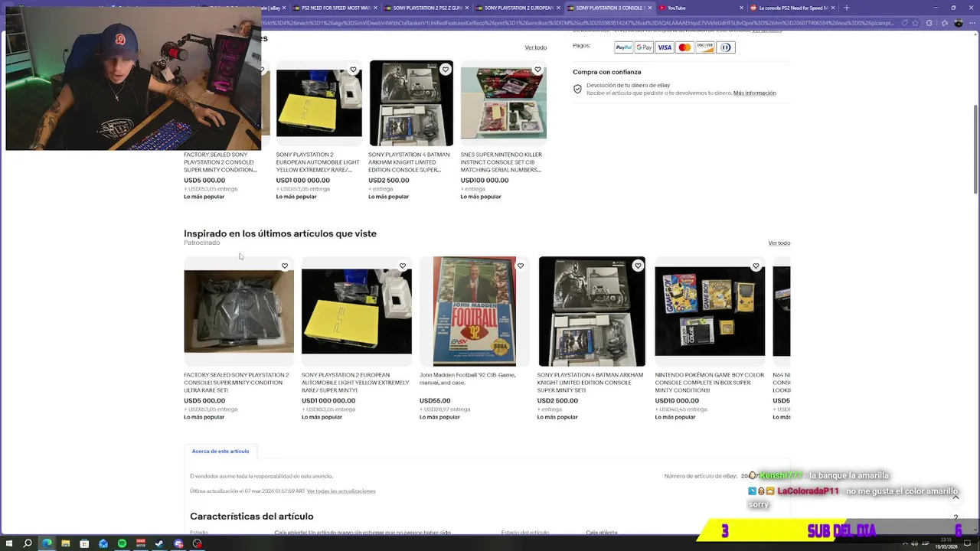This screenshot has height=551, width=980.
Task: Open Batman Arkham Knight top row thumbnail
Action: coord(411,103)
